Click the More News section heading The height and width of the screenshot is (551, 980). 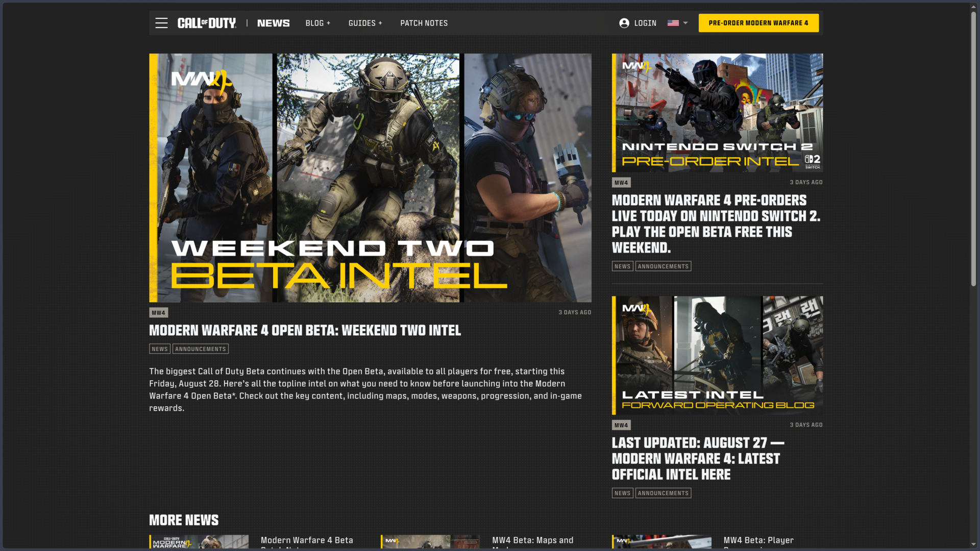[x=184, y=520]
